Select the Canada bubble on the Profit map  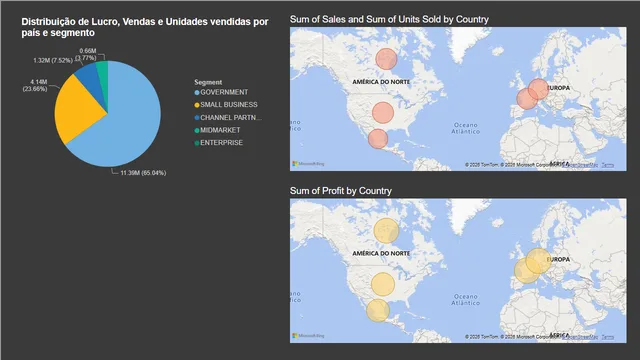(x=386, y=231)
